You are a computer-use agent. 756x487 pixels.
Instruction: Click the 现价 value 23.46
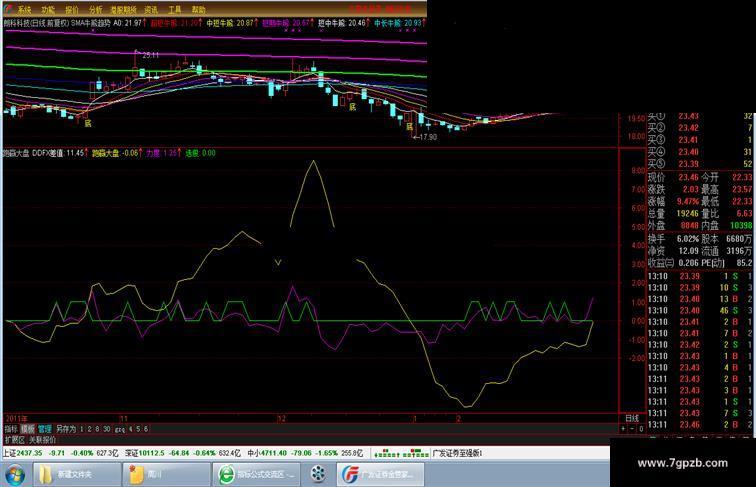pos(688,177)
